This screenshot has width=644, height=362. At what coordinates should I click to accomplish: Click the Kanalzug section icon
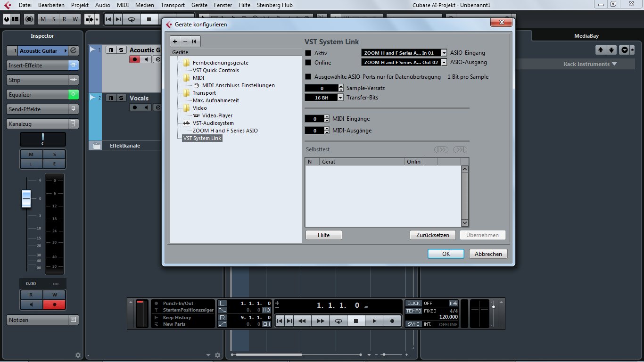(x=74, y=124)
